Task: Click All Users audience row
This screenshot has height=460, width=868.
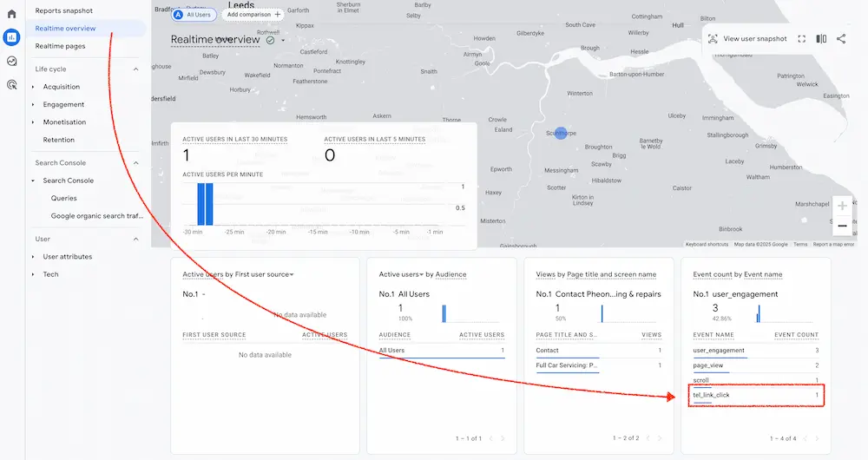Action: click(442, 351)
